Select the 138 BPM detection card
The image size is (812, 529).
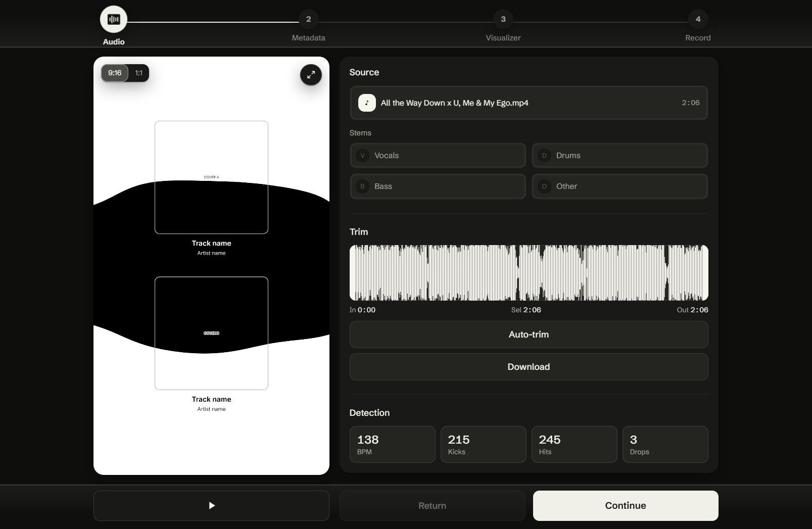point(392,445)
